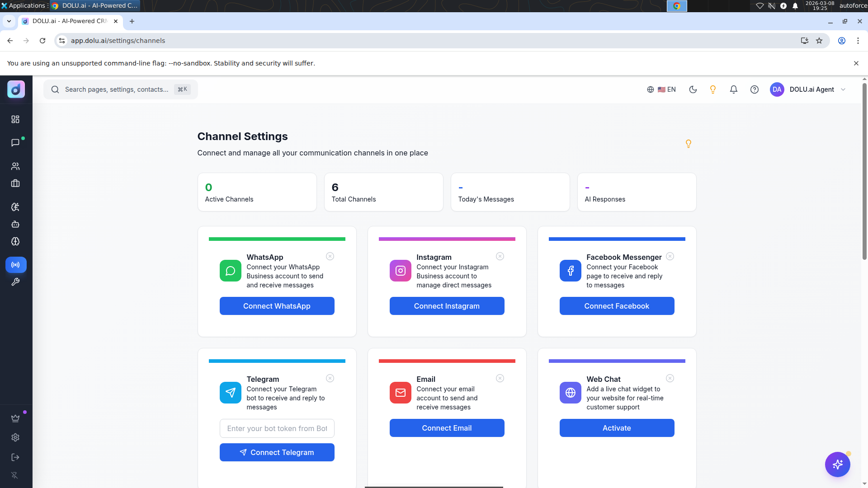Screen dimensions: 868x488
Task: Click Connect WhatsApp button
Action: [x=277, y=306]
